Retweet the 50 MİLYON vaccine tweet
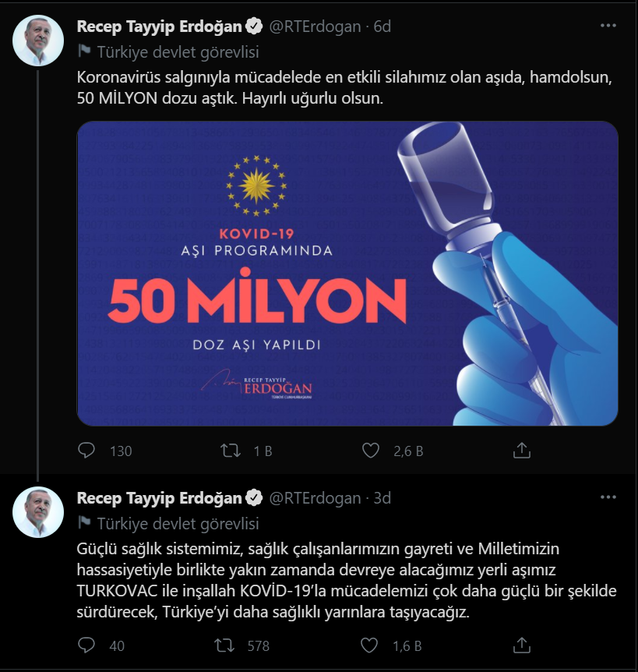Screen dimensions: 638x672 point(230,451)
